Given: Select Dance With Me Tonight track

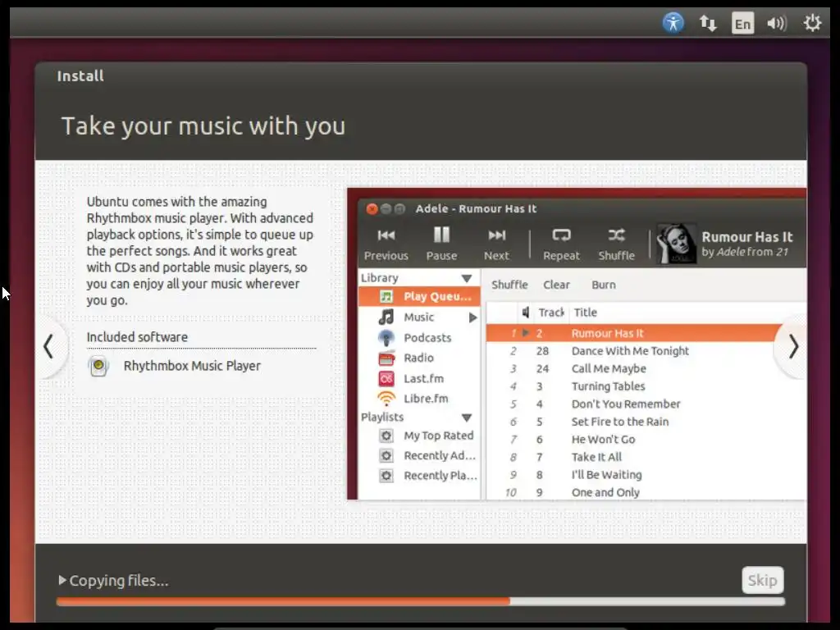Looking at the screenshot, I should click(x=646, y=351).
